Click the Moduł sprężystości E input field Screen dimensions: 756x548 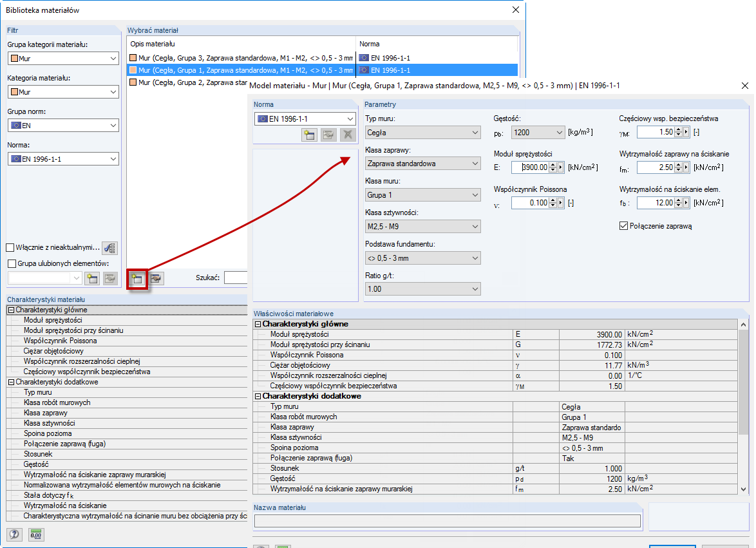(x=531, y=167)
